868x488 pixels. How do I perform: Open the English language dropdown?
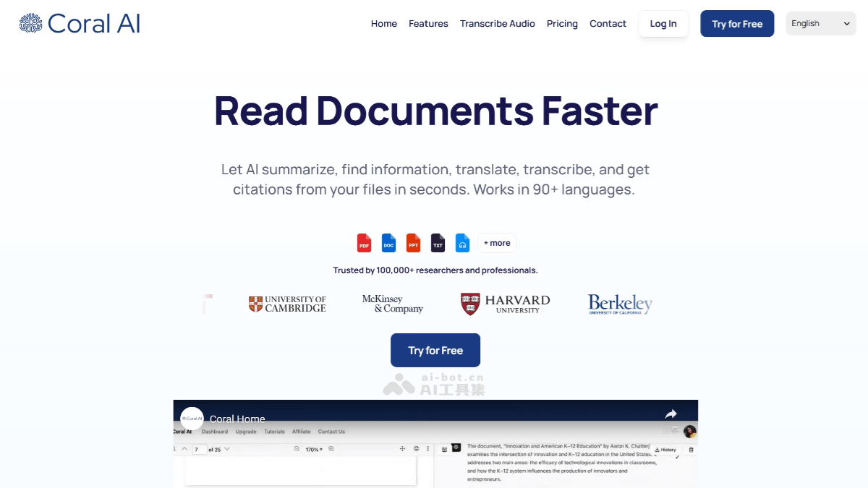point(820,24)
